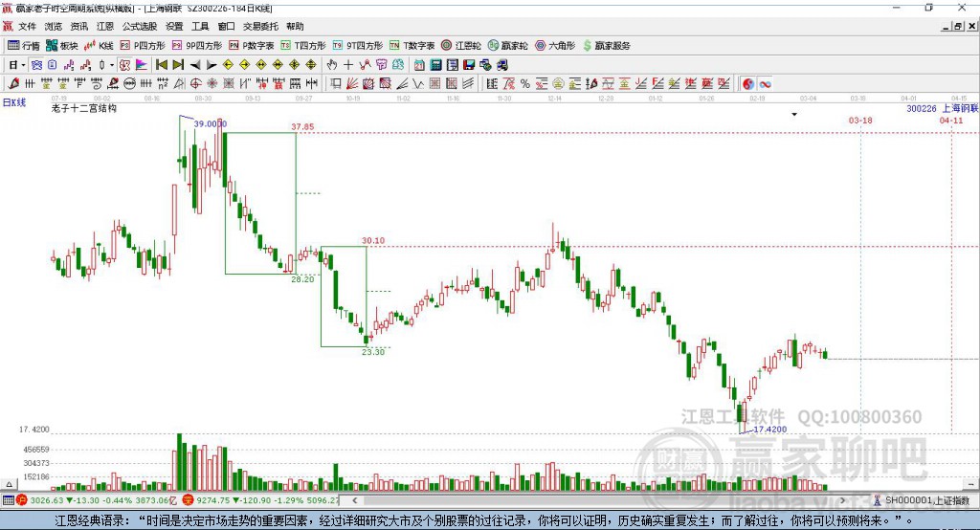The height and width of the screenshot is (530, 980).
Task: Click the black left arrow icon
Action: [195, 65]
